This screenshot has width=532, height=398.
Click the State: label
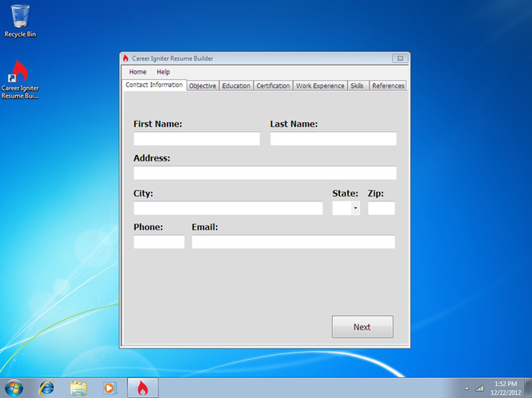point(345,193)
